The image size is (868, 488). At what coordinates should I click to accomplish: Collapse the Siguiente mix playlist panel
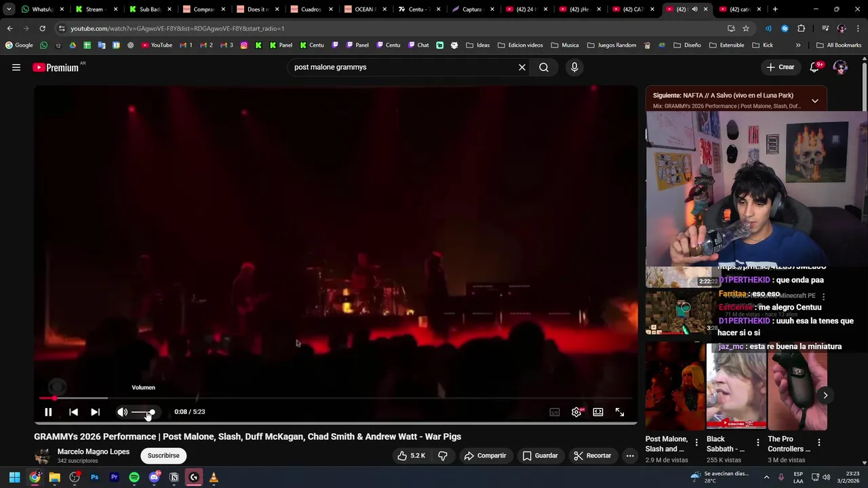[815, 100]
